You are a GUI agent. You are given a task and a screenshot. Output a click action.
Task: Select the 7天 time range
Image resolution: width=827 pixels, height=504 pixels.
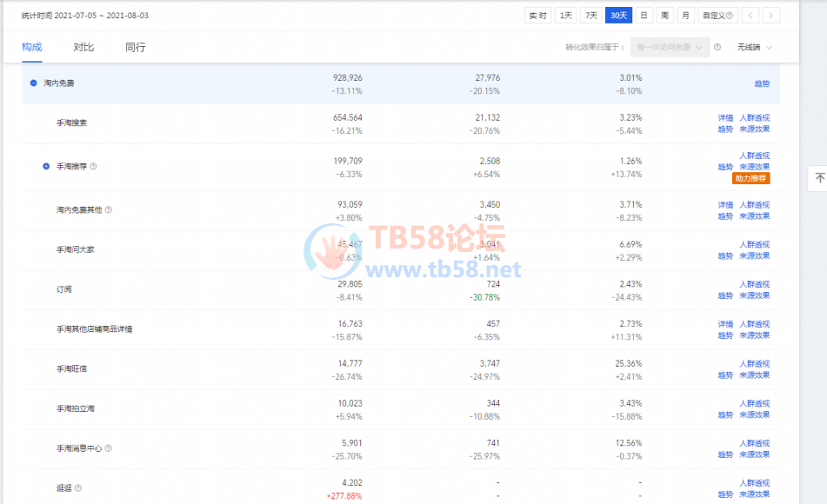point(591,15)
